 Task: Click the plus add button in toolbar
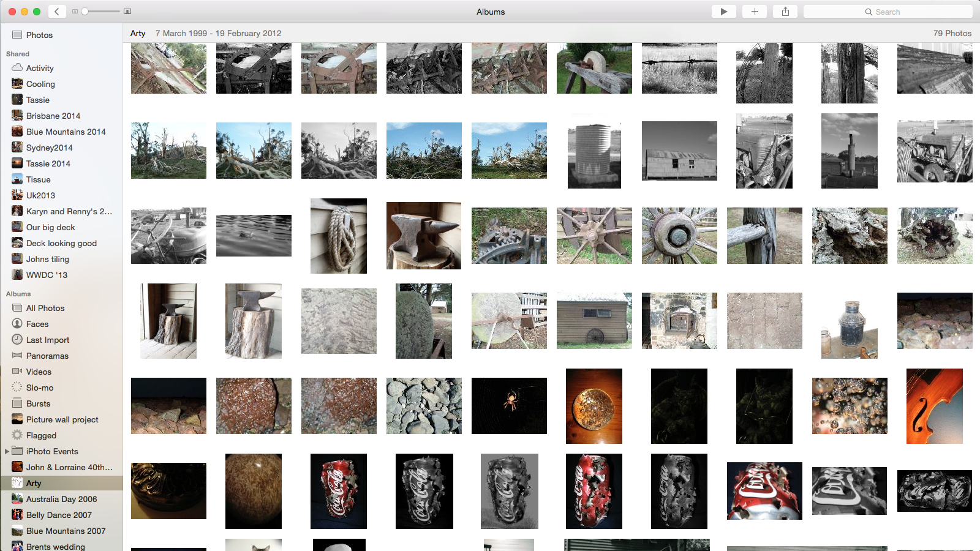[755, 12]
